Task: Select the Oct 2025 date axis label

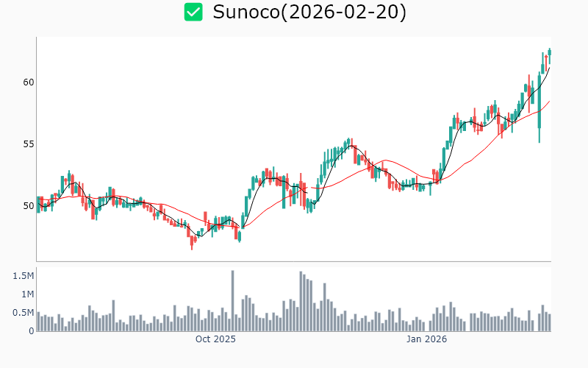Action: (215, 339)
